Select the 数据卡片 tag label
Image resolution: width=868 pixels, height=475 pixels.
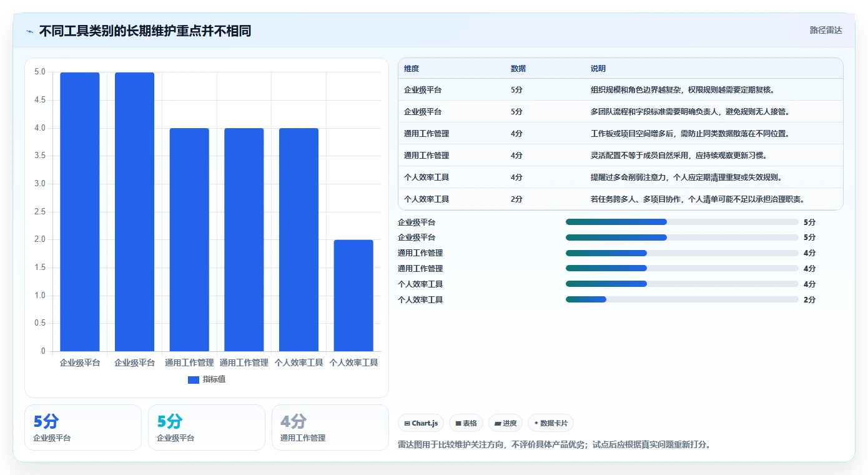(x=554, y=424)
